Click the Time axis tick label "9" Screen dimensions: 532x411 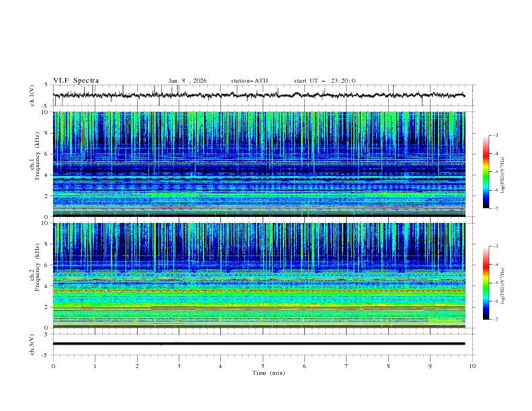coord(430,366)
